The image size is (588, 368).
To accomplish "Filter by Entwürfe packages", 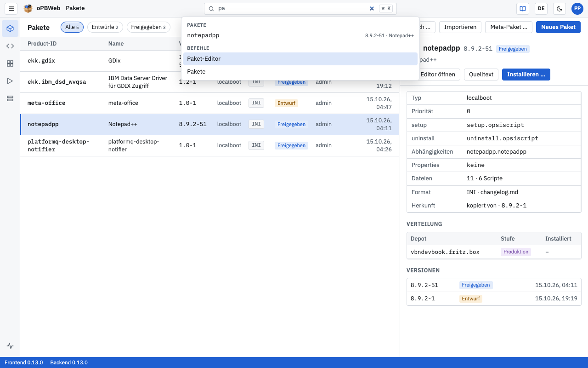I will coord(105,27).
